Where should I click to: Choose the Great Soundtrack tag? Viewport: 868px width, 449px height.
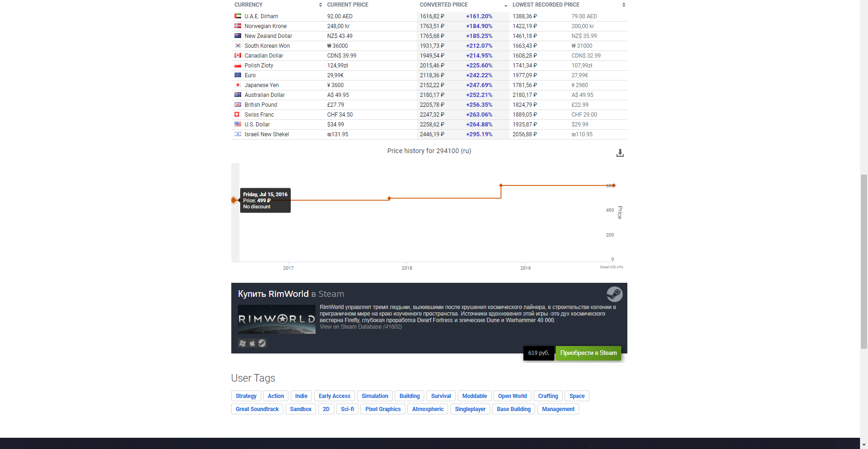click(x=257, y=409)
